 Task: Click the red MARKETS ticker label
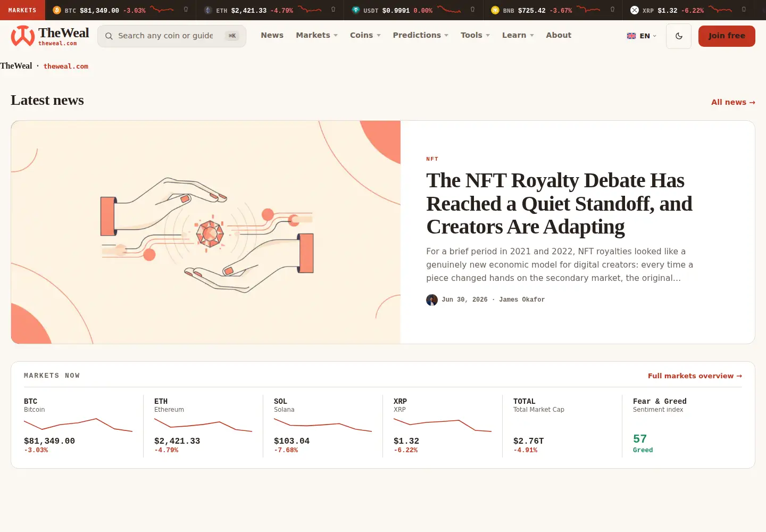[22, 10]
